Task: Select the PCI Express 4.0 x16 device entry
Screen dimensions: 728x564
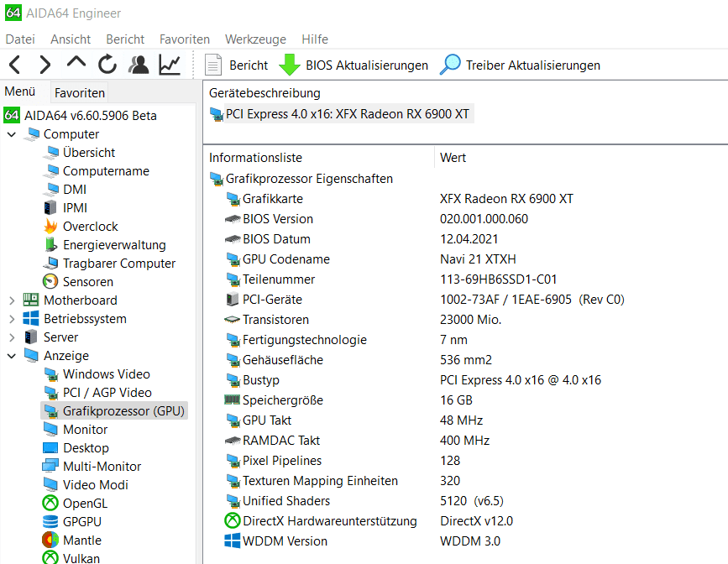Action: click(x=348, y=114)
